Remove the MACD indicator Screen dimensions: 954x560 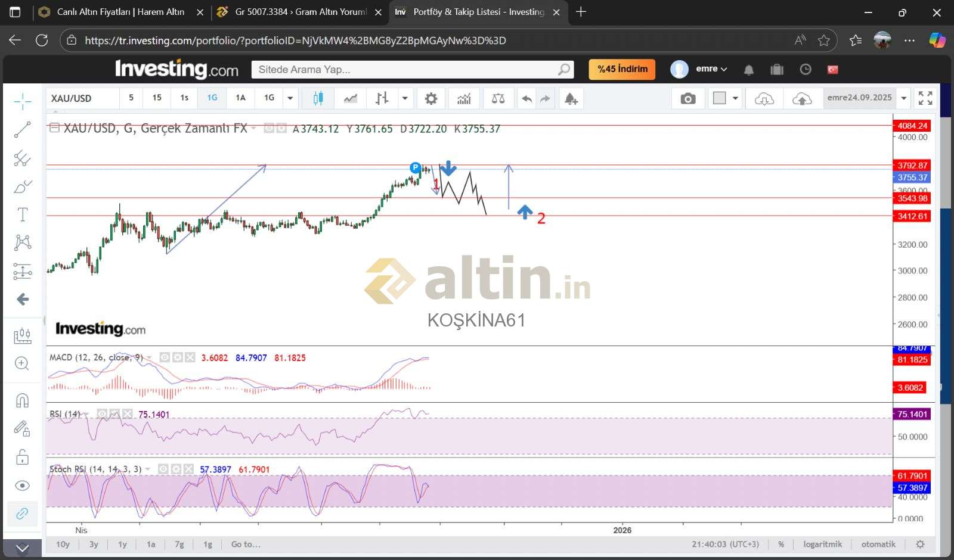point(190,357)
